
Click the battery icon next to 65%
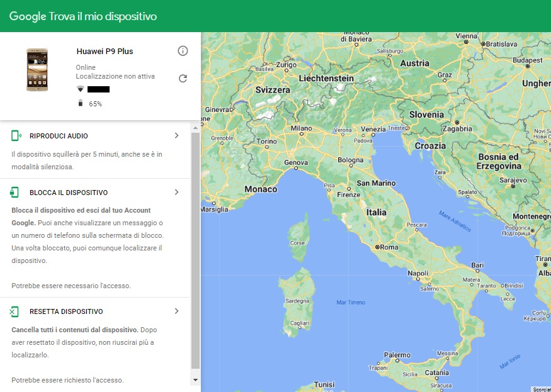coord(81,103)
